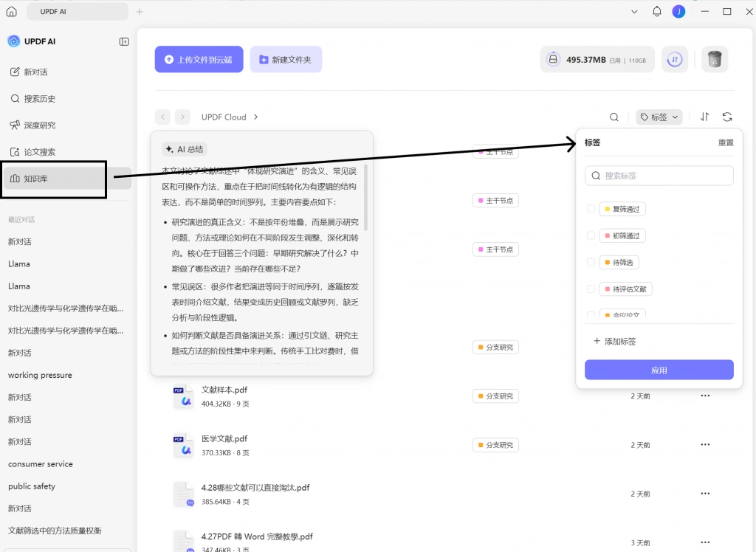This screenshot has height=552, width=756.
Task: Click the 搜索标签 input field
Action: click(x=659, y=176)
